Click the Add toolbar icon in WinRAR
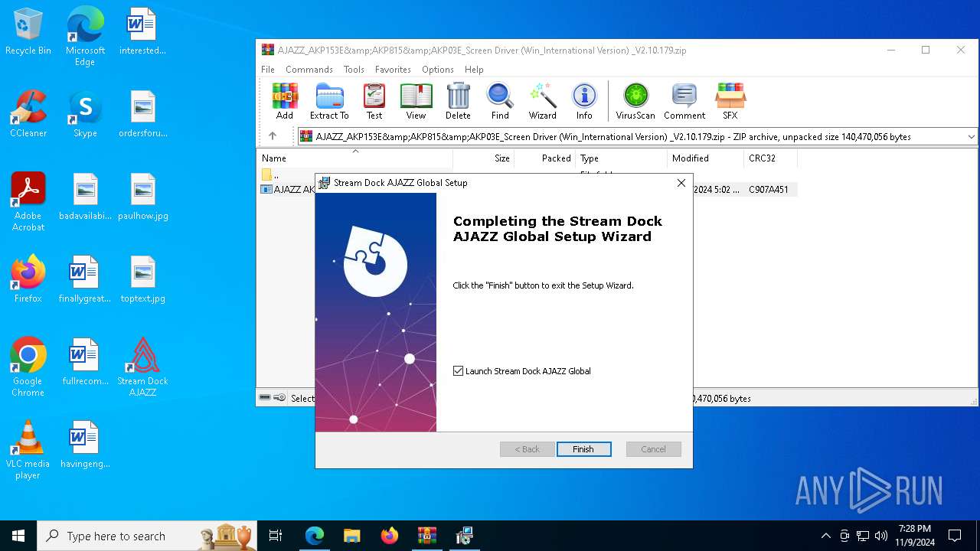This screenshot has height=551, width=980. [285, 102]
